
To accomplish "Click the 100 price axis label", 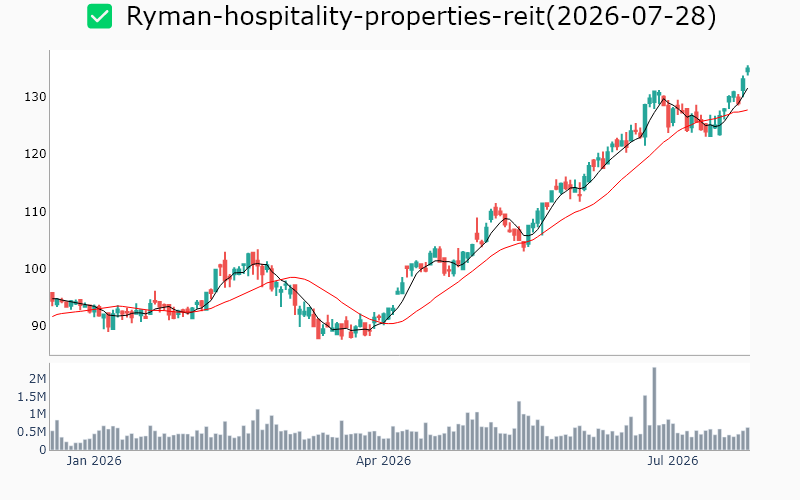I will 35,268.
